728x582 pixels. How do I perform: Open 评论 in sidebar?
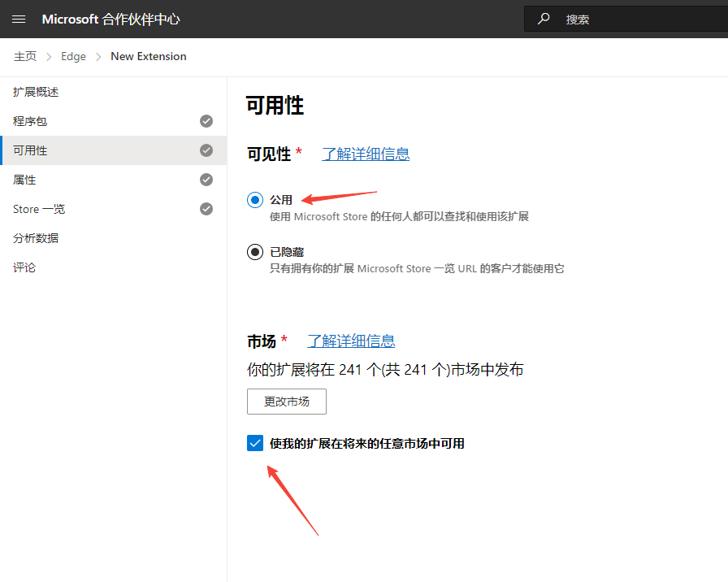click(113, 267)
